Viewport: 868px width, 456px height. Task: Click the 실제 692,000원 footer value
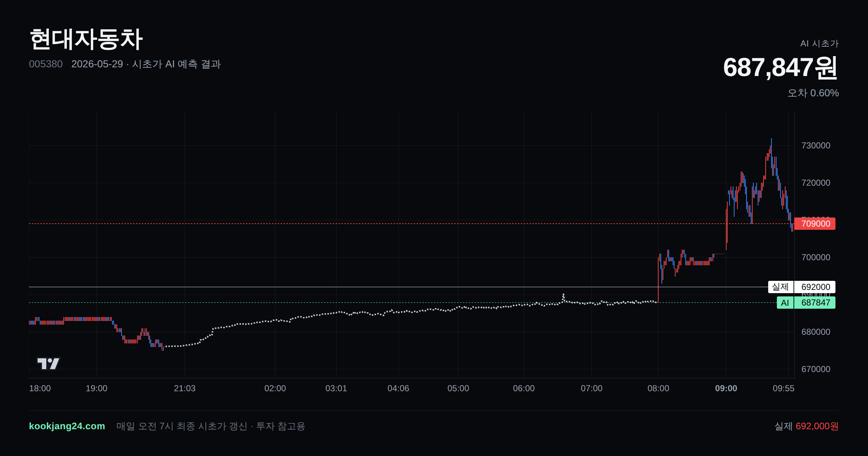click(x=806, y=426)
